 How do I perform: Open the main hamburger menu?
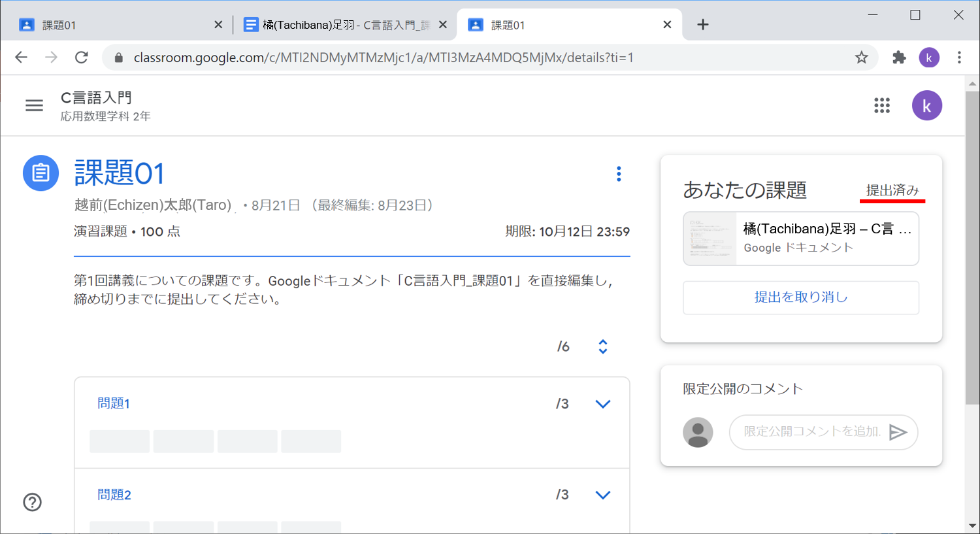(34, 105)
